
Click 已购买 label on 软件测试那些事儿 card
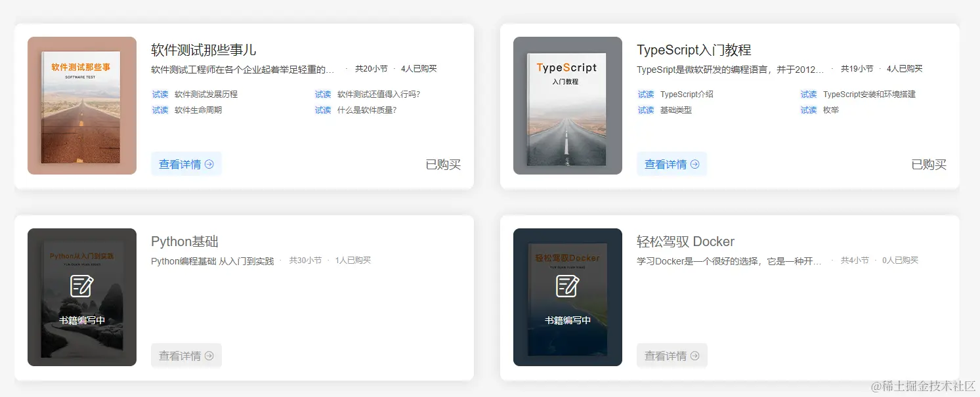(444, 165)
